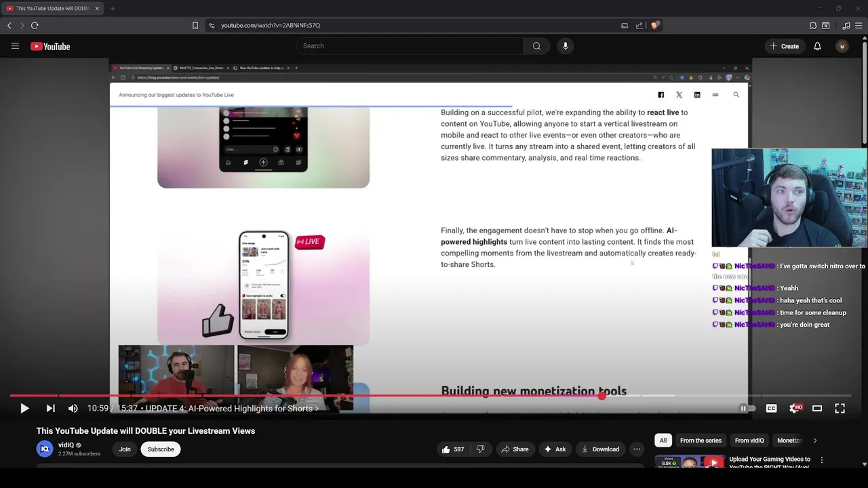Dislike the video
Screen dimensions: 868x488
click(x=480, y=449)
